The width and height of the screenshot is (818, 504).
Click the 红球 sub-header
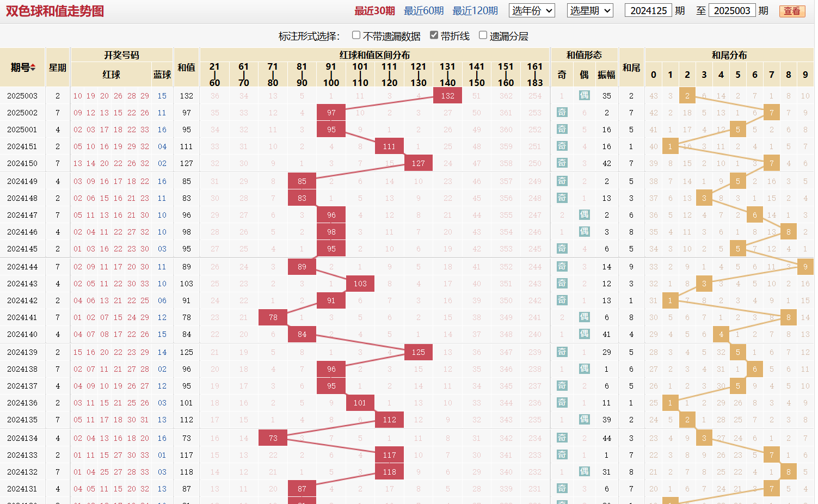[x=111, y=75]
